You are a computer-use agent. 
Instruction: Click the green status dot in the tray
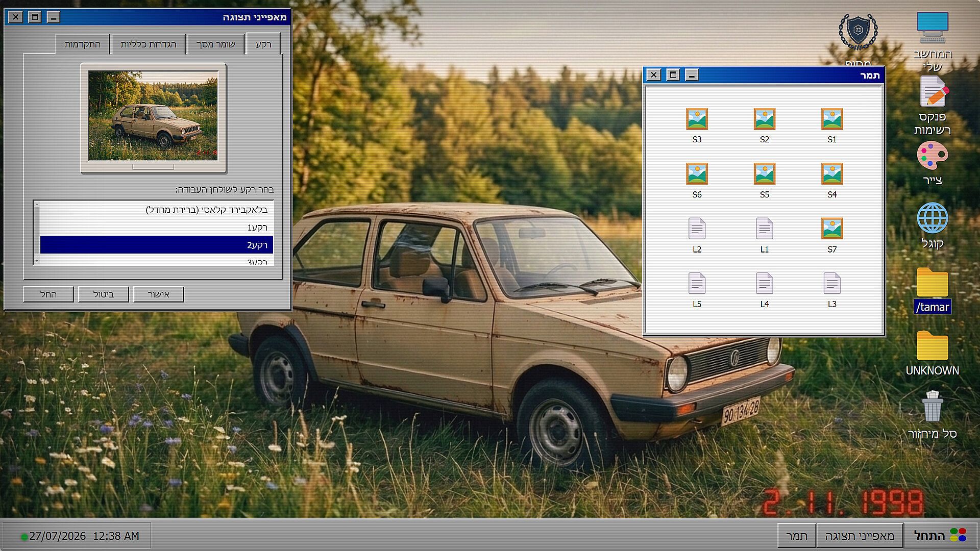pyautogui.click(x=24, y=537)
